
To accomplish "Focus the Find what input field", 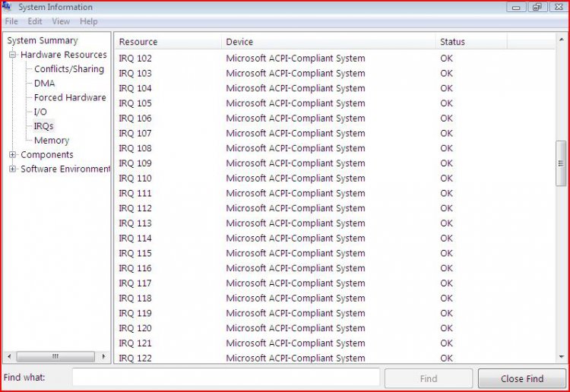I will point(226,378).
